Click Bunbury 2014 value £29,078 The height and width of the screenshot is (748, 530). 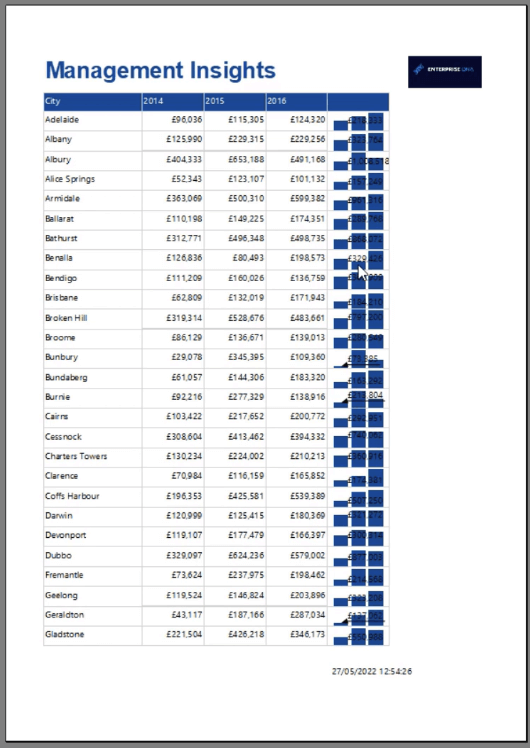point(187,357)
